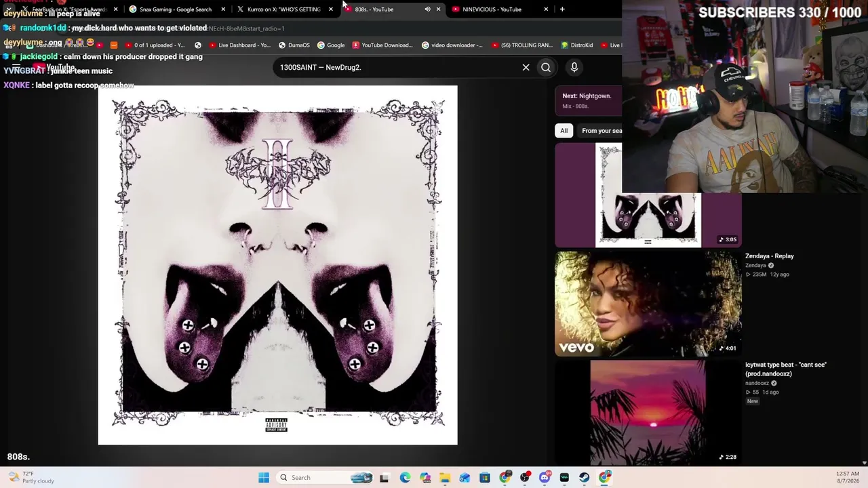
Task: Switch to the active Chrome window on taskbar
Action: (604, 478)
